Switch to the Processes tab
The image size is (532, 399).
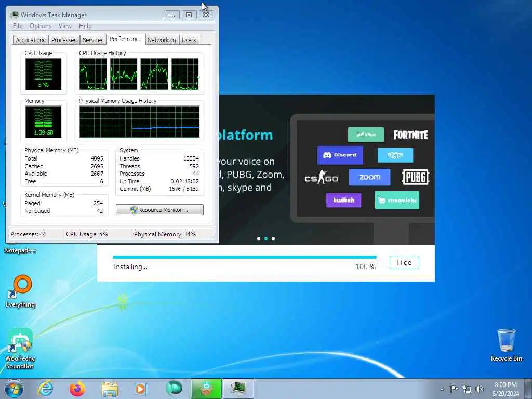pyautogui.click(x=64, y=40)
